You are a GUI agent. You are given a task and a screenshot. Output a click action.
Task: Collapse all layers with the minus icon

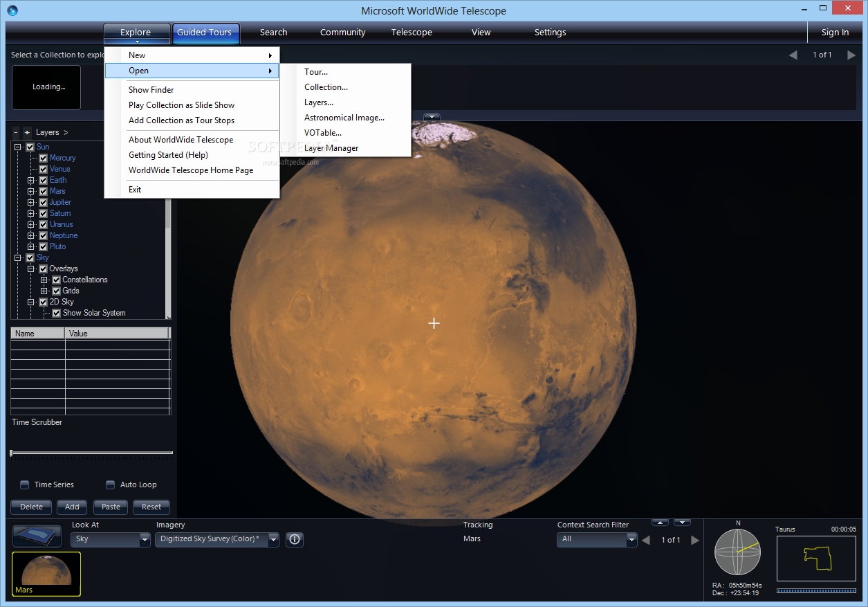point(16,132)
